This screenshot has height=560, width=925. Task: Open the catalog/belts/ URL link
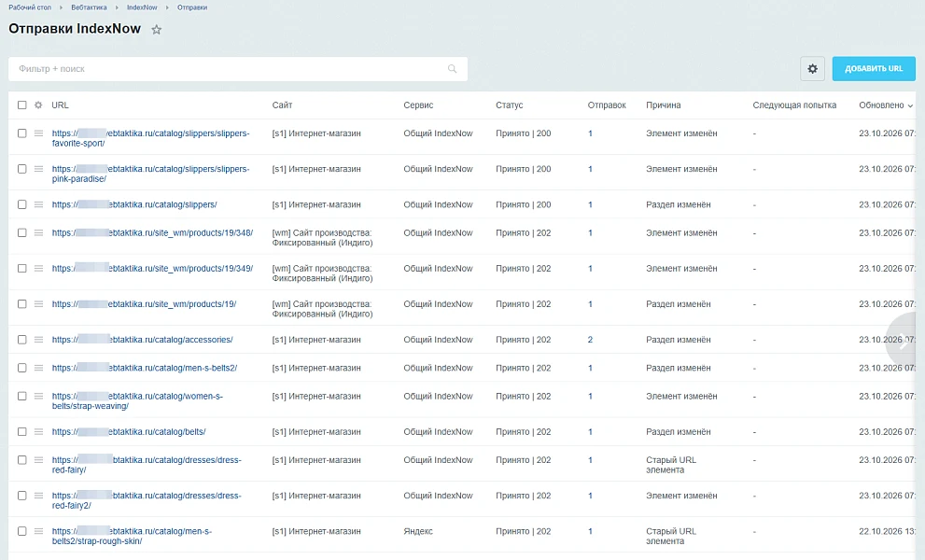coord(129,432)
